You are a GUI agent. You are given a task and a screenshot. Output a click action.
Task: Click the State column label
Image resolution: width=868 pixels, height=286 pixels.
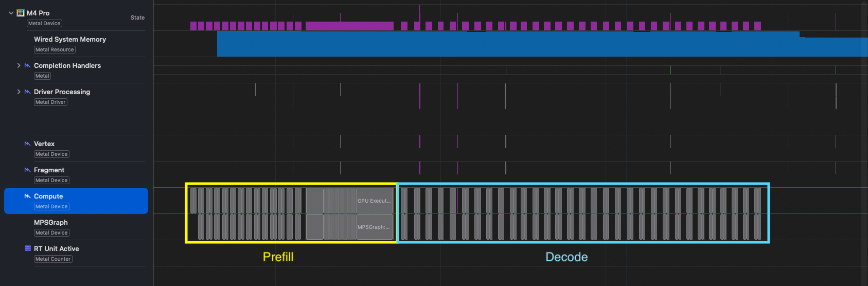coord(137,17)
